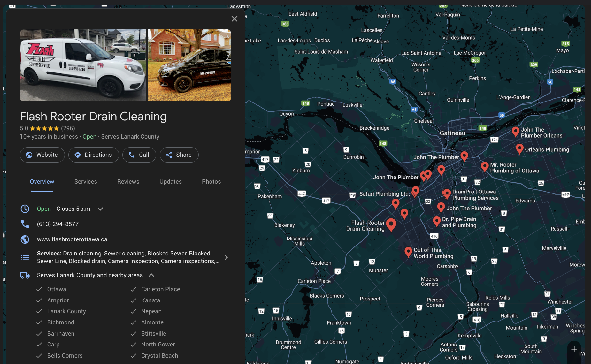Click the DrainPro Ottawa Plumbing Services pin
The image size is (591, 364).
447,193
